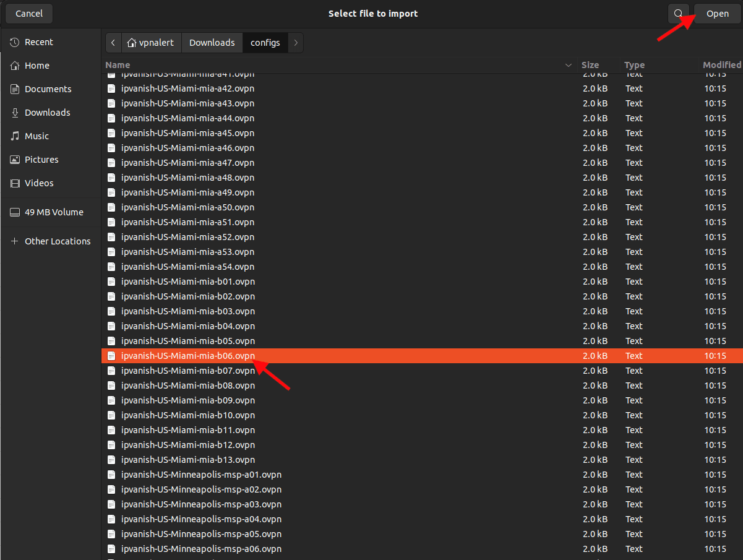This screenshot has width=743, height=560.
Task: Click the forward arrow in path bar
Action: [x=296, y=43]
